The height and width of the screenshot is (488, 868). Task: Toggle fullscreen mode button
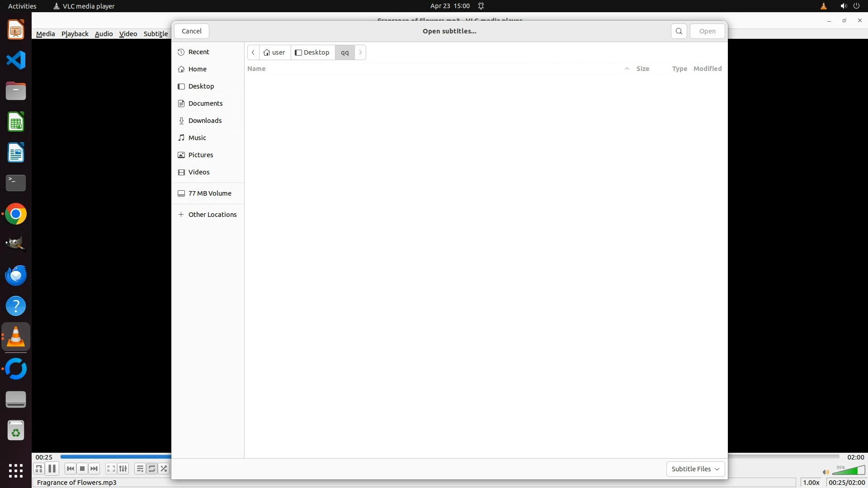[x=111, y=469]
